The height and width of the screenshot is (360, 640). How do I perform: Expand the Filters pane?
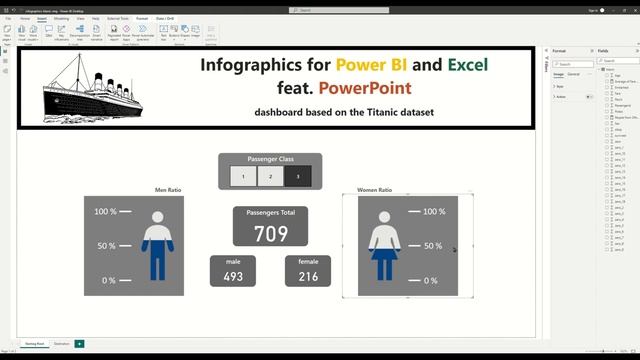tap(546, 51)
